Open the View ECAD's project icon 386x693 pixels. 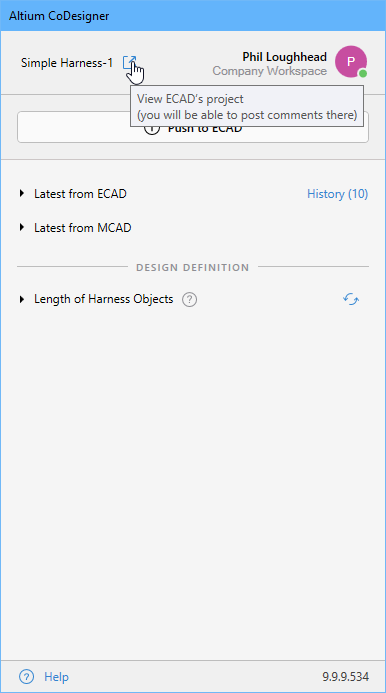pos(130,62)
